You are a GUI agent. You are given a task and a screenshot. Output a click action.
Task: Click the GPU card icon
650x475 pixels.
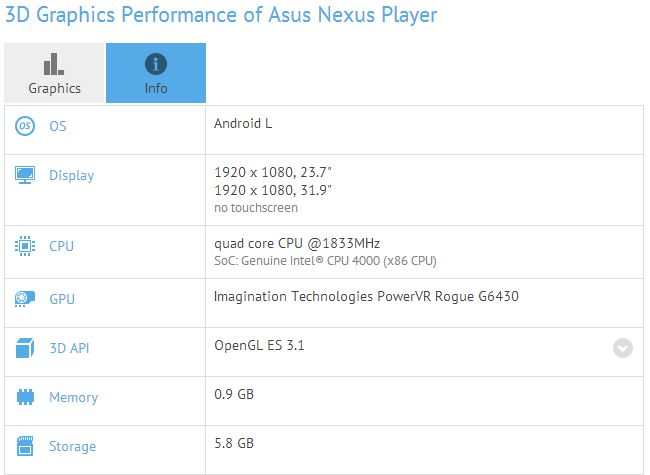(26, 298)
